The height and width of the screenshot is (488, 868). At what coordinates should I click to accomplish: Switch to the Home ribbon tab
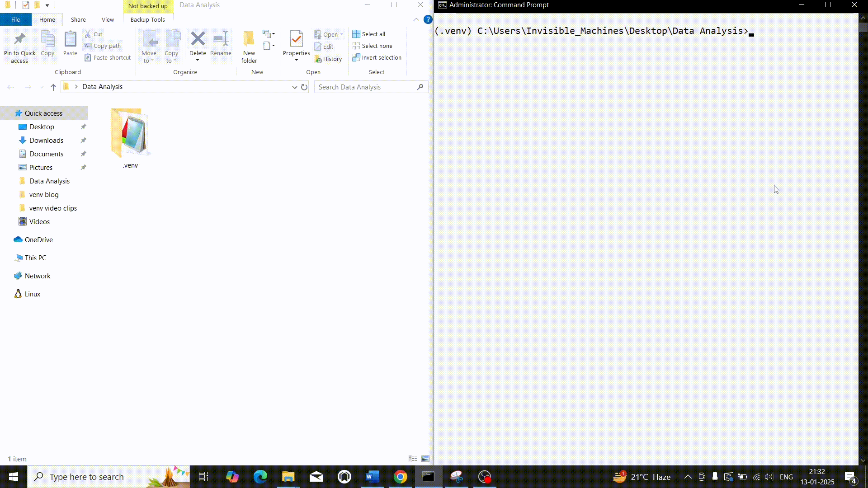[x=47, y=19]
